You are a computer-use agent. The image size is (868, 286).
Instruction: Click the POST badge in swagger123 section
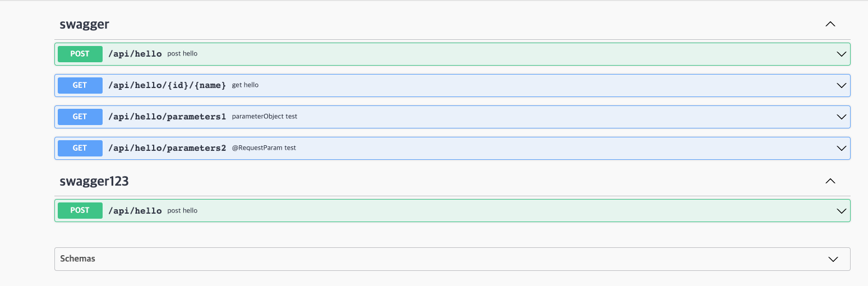(x=80, y=210)
